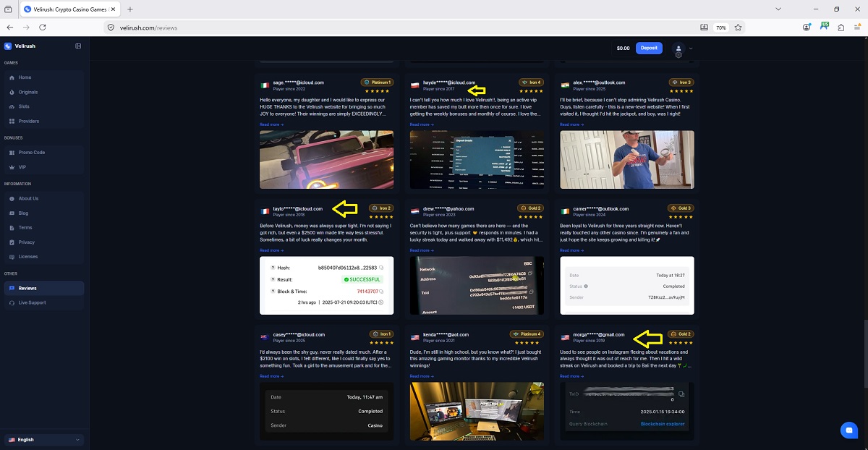Viewport: 868px width, 450px height.
Task: Expand the user profile chevron
Action: coord(691,48)
